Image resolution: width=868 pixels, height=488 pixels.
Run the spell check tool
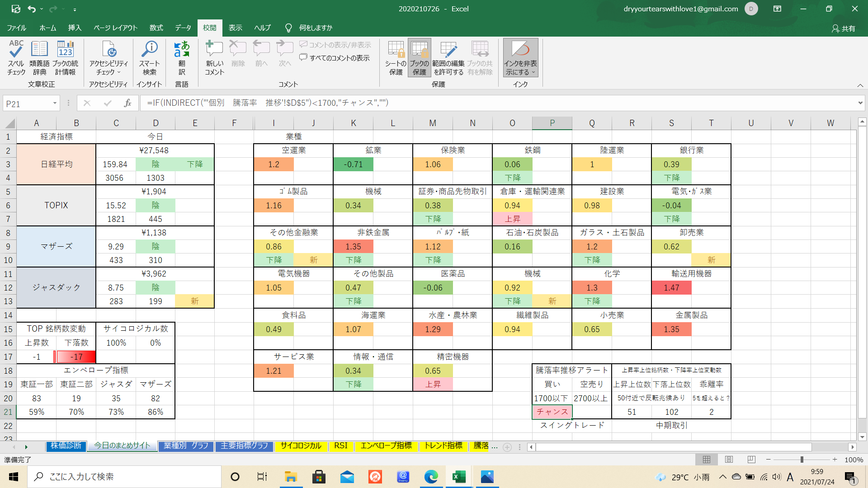pos(16,57)
